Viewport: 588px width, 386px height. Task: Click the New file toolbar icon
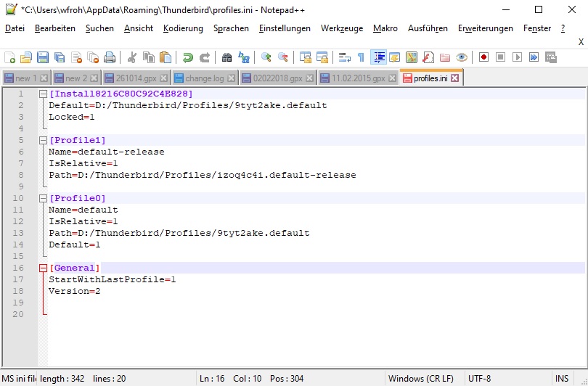tap(9, 57)
